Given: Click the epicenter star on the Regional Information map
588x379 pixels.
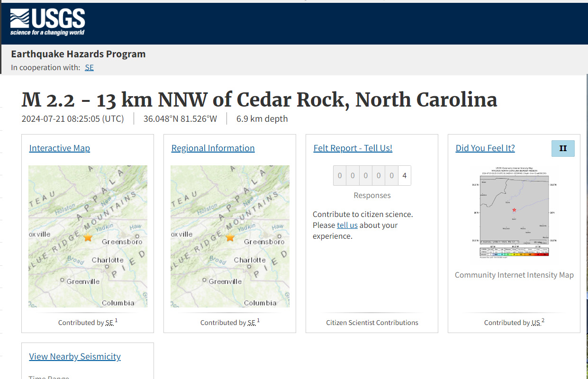Looking at the screenshot, I should pyautogui.click(x=230, y=237).
